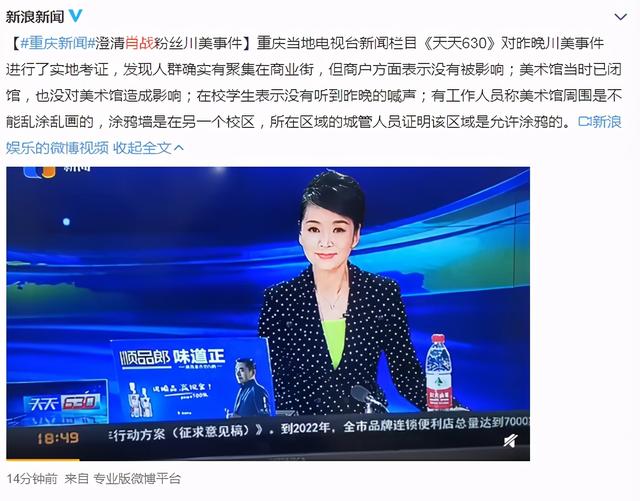Collapse the post with 收起全文
This screenshot has width=640, height=501.
142,148
